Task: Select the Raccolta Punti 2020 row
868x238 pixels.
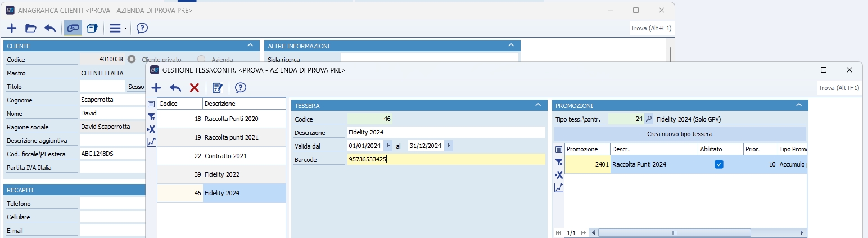Action: tap(221, 119)
